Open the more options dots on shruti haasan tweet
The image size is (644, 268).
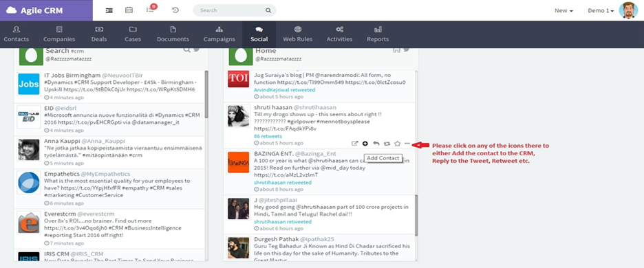[407, 143]
